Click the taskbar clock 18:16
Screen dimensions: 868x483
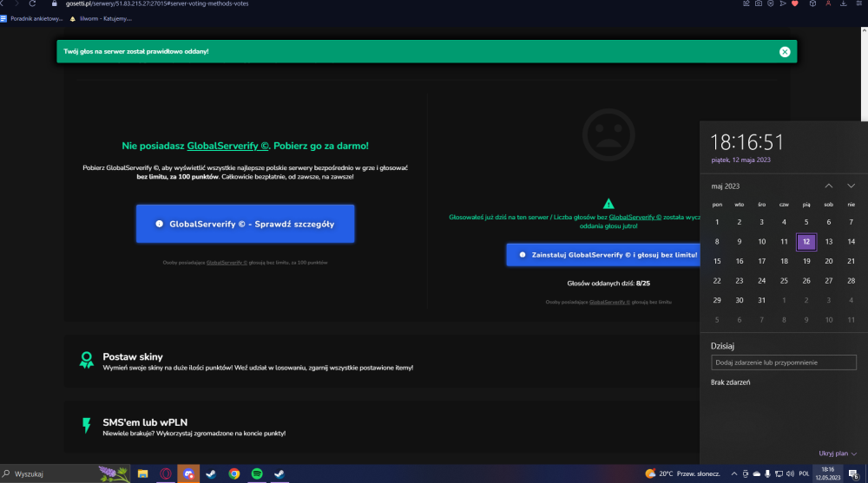827,473
